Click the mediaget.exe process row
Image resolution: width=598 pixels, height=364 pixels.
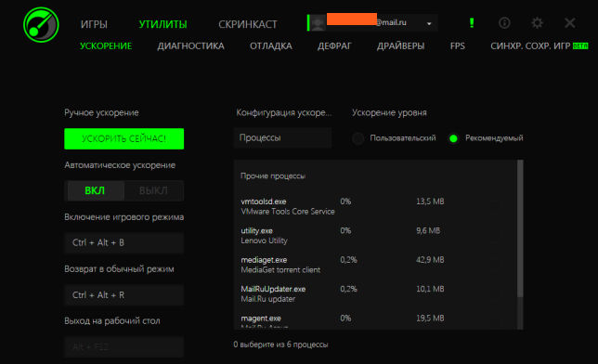coord(376,265)
